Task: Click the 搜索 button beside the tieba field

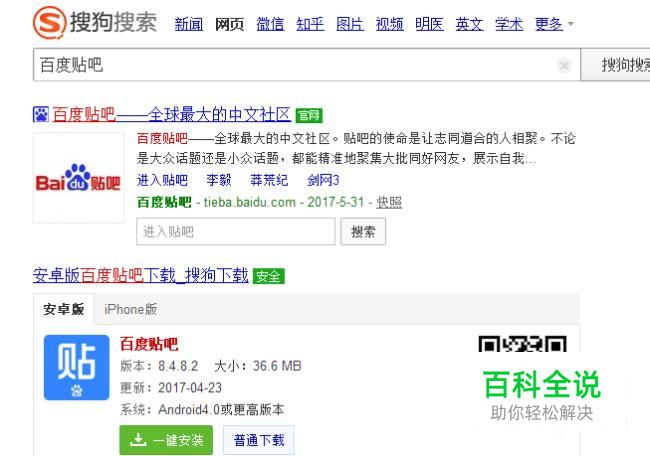Action: coord(363,231)
